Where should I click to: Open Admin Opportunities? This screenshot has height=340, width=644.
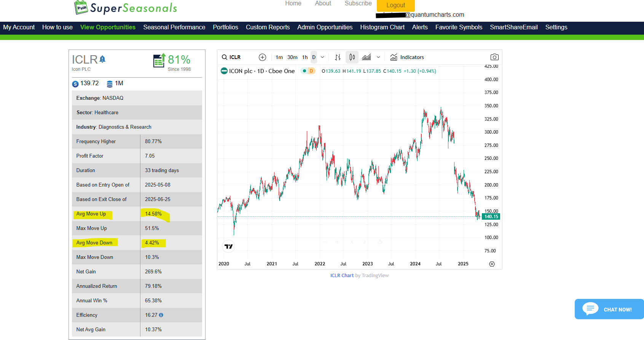point(325,27)
